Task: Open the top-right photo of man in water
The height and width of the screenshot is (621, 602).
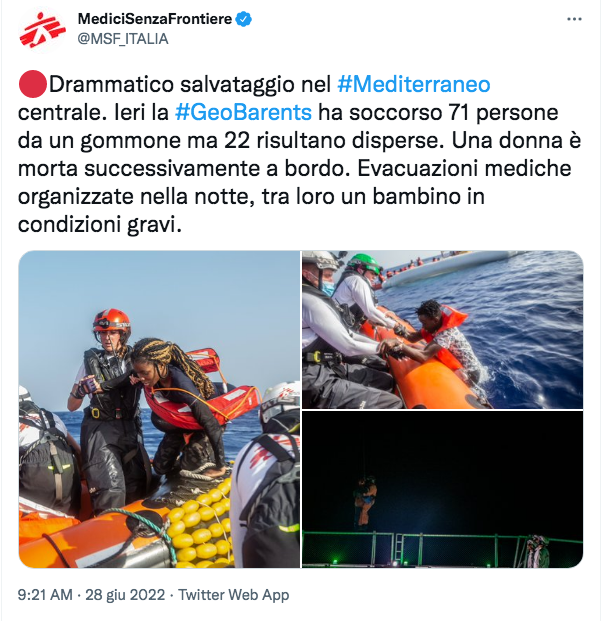Action: [x=442, y=330]
